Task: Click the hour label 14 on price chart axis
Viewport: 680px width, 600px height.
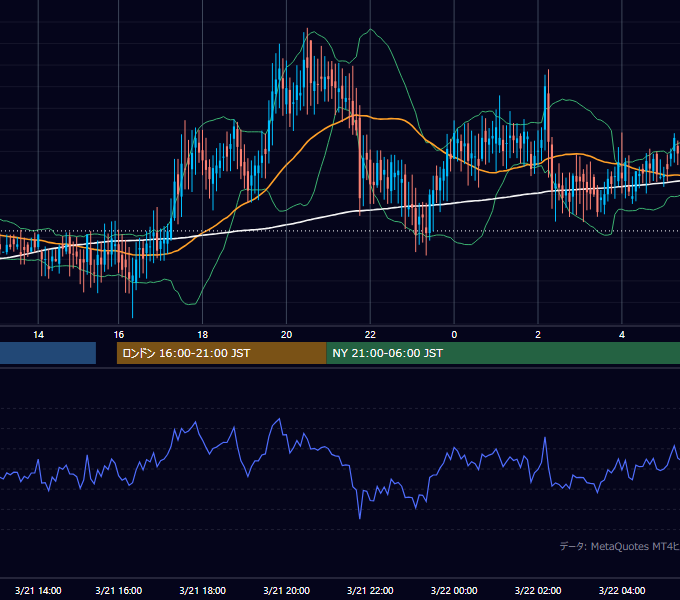Action: pyautogui.click(x=39, y=335)
